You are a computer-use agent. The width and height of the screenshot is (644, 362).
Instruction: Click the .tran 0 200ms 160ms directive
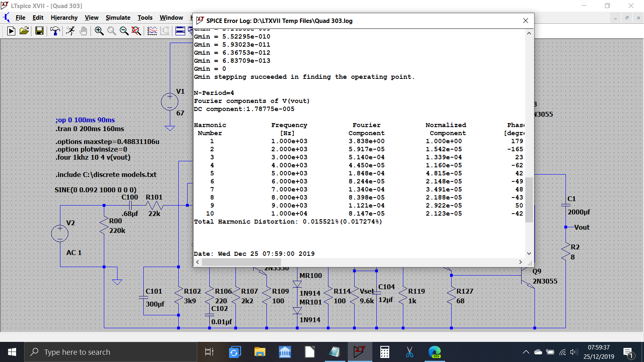pyautogui.click(x=90, y=129)
